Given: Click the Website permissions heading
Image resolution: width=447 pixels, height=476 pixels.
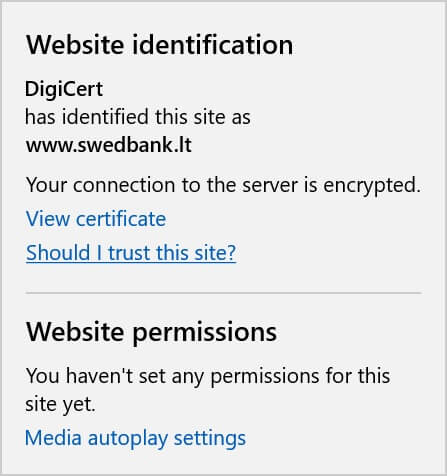Looking at the screenshot, I should pos(151,332).
